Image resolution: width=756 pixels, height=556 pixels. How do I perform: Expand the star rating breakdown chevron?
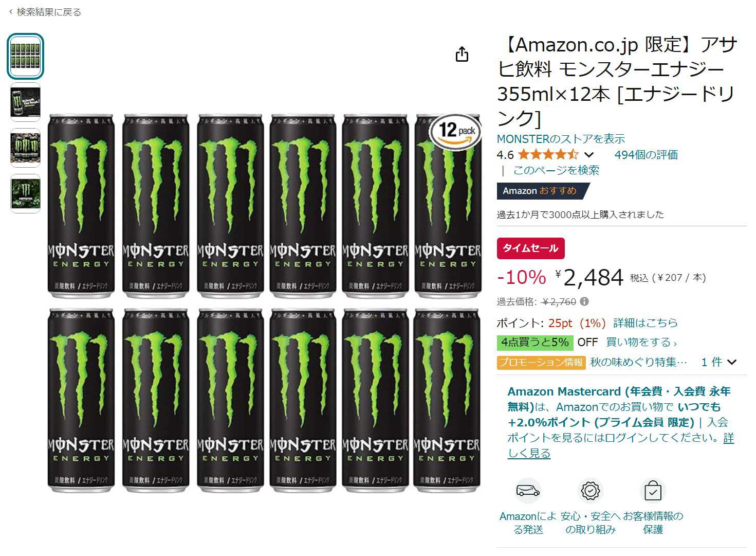pos(589,155)
